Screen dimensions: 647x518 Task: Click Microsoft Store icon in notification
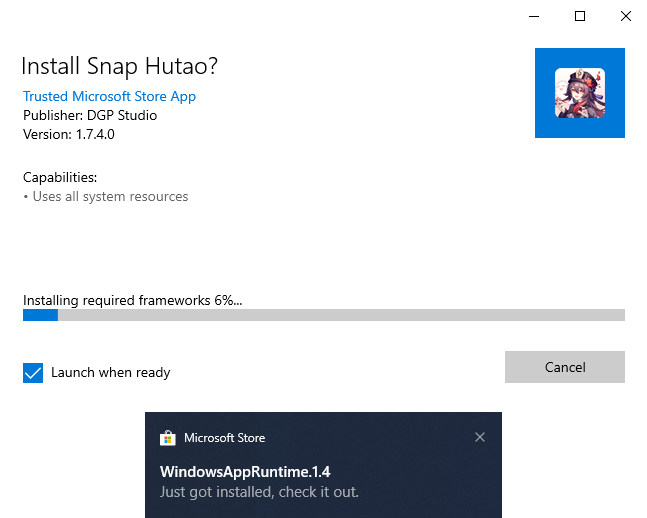click(168, 438)
